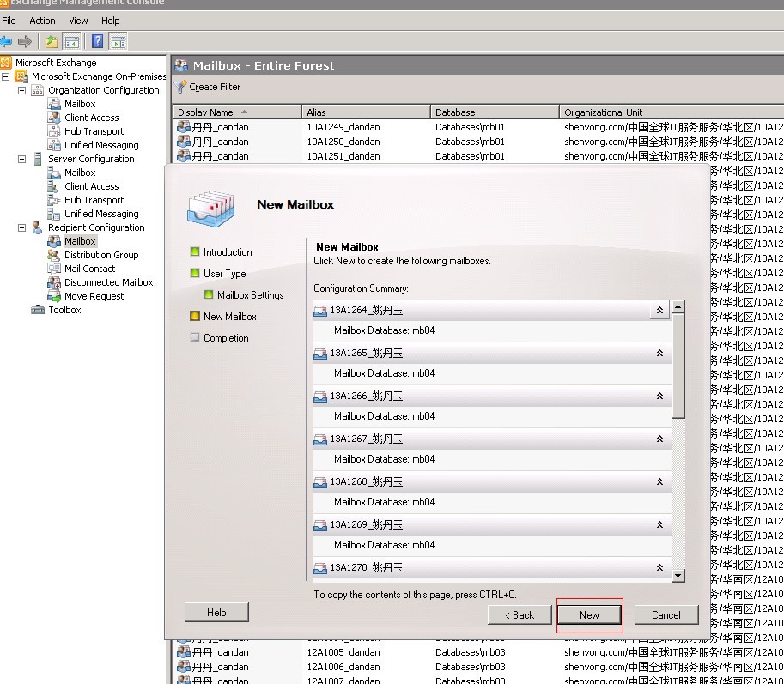784x684 pixels.
Task: Select the 10A1249_dandan mailbox row
Action: [478, 127]
